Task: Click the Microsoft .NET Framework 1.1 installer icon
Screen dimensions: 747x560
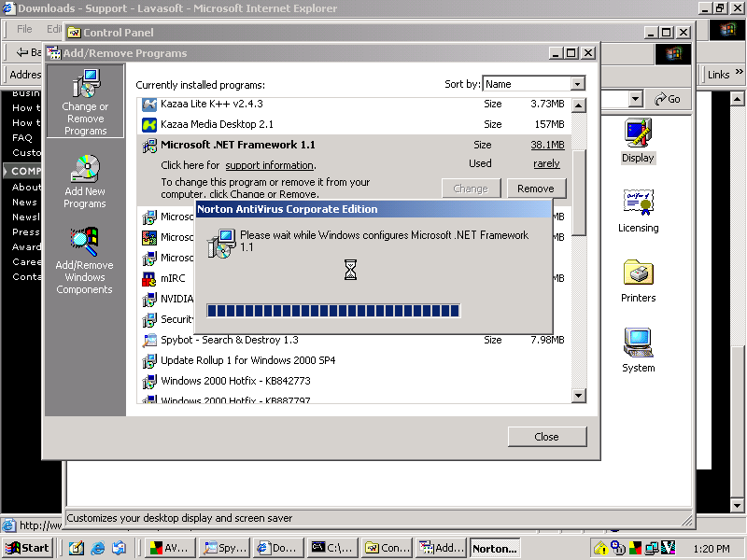Action: [149, 146]
